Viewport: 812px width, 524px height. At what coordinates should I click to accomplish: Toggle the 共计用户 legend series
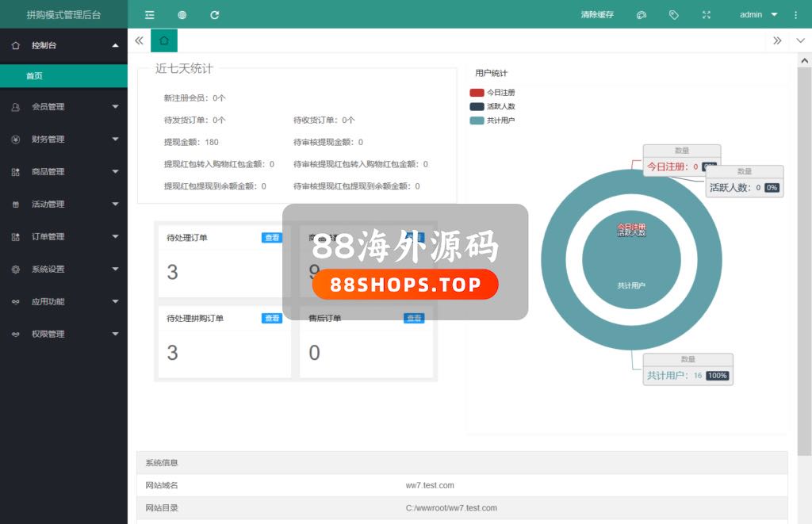point(492,120)
